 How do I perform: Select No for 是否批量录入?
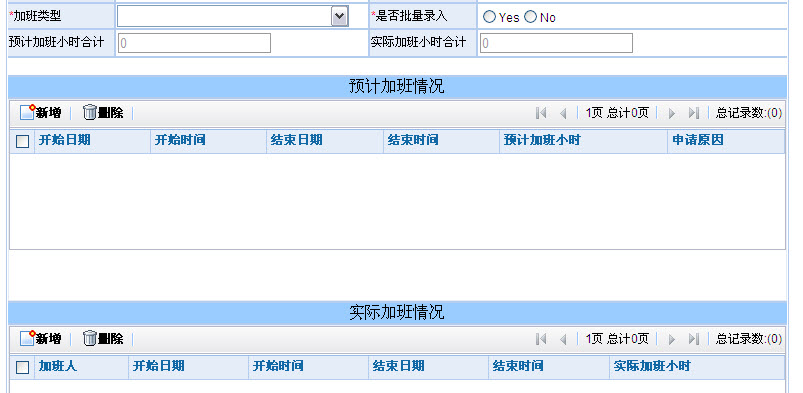(531, 17)
